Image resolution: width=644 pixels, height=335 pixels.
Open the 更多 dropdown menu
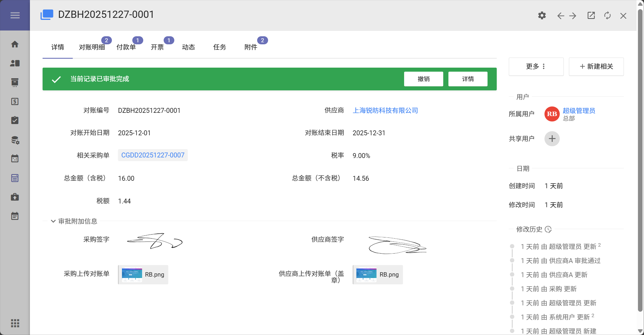point(536,66)
